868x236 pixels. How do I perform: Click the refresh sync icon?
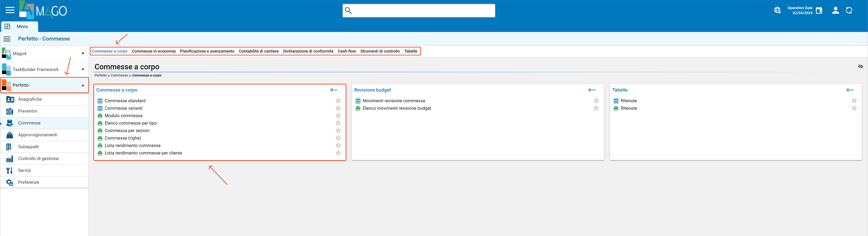(849, 11)
